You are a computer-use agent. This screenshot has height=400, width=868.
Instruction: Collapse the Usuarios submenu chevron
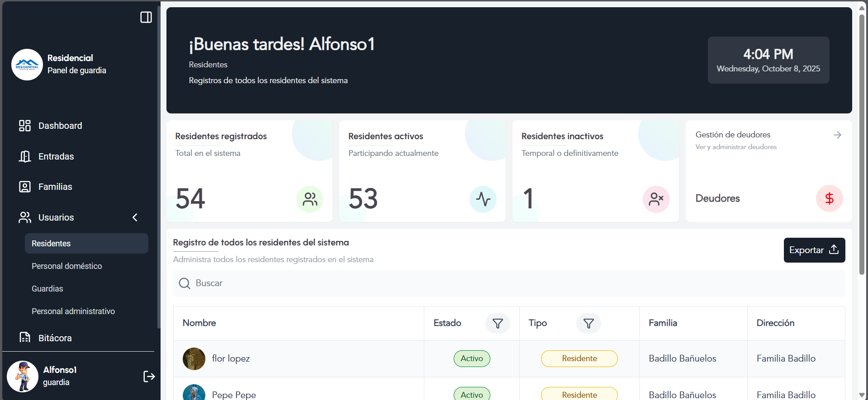pos(135,217)
